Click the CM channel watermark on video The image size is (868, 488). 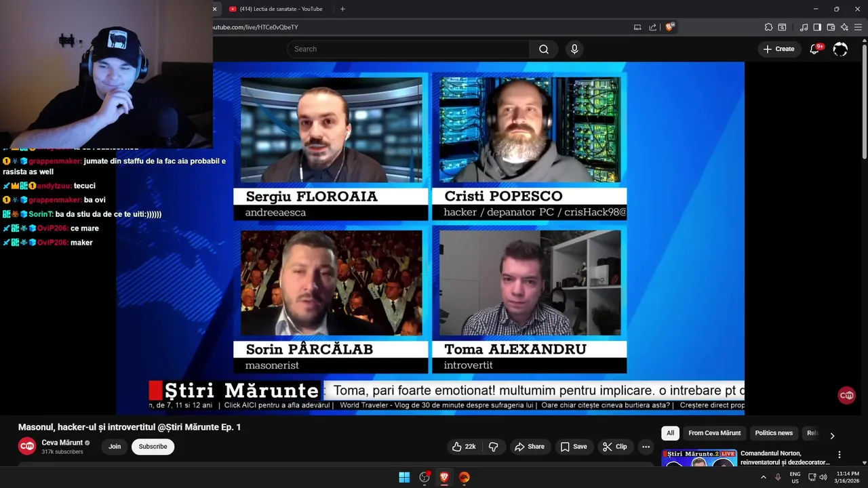tap(846, 395)
